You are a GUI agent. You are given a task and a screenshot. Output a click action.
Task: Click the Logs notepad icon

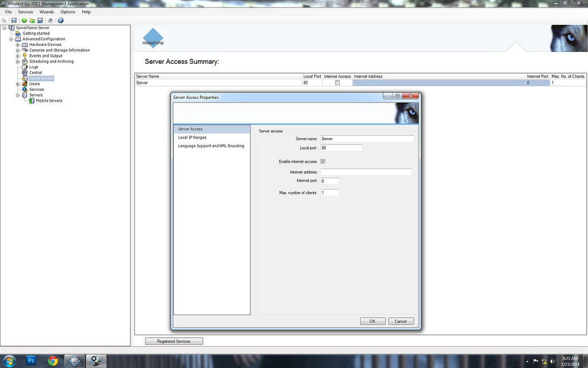tap(25, 67)
